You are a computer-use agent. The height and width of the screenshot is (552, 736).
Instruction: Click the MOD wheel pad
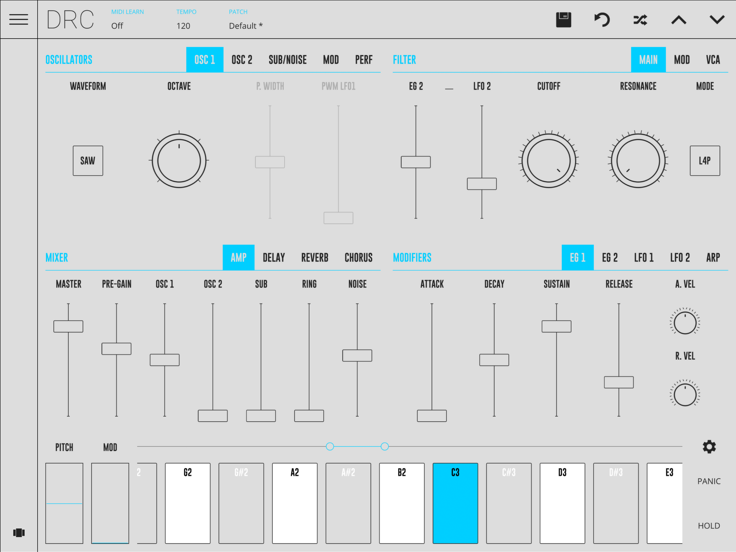[110, 503]
